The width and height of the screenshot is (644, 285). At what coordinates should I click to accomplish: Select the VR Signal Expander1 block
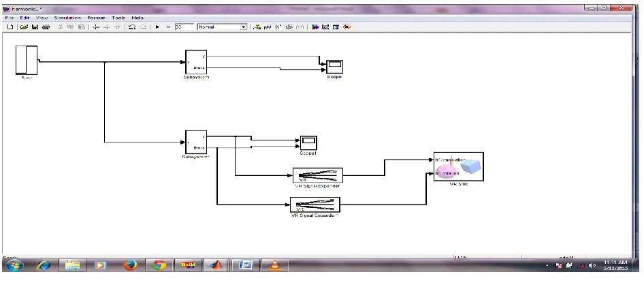tap(315, 205)
